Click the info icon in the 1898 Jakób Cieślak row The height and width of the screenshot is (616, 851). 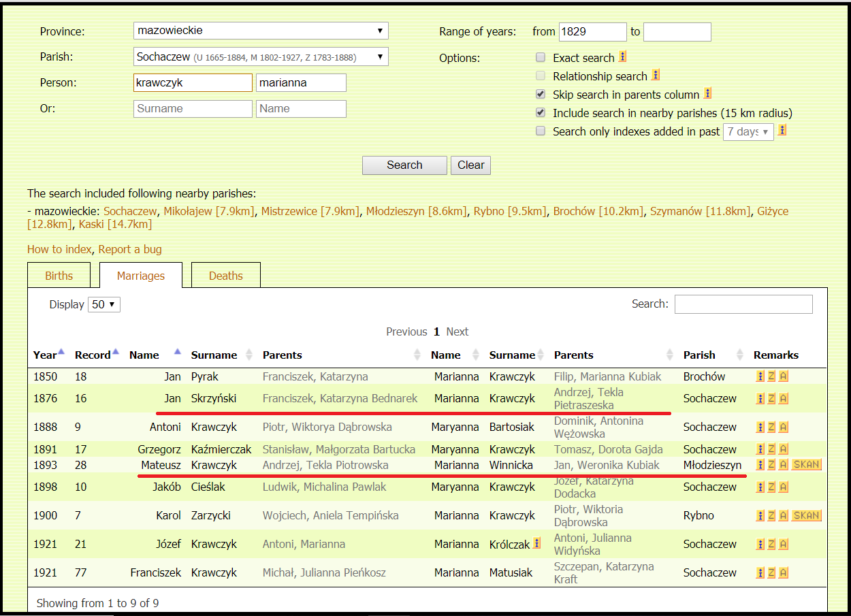tap(760, 487)
